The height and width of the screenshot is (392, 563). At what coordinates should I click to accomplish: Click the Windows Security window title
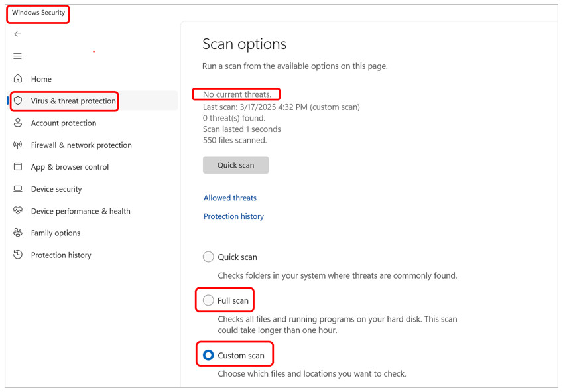(38, 12)
